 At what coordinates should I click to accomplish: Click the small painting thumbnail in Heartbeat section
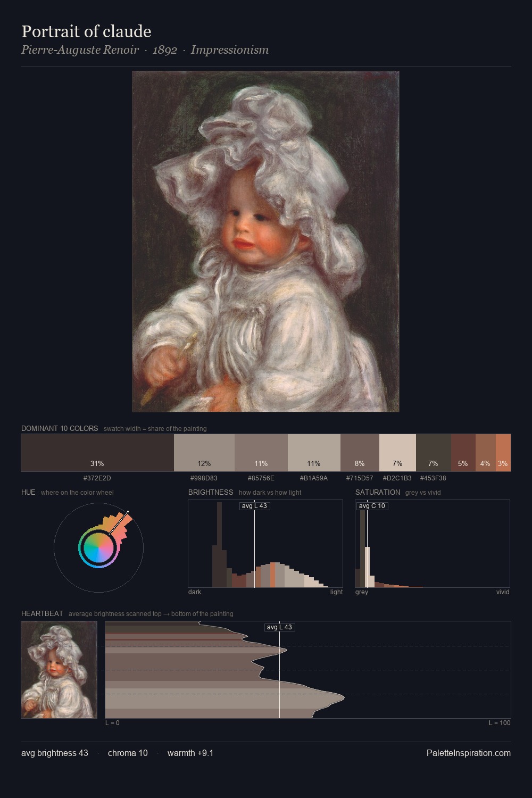[59, 670]
